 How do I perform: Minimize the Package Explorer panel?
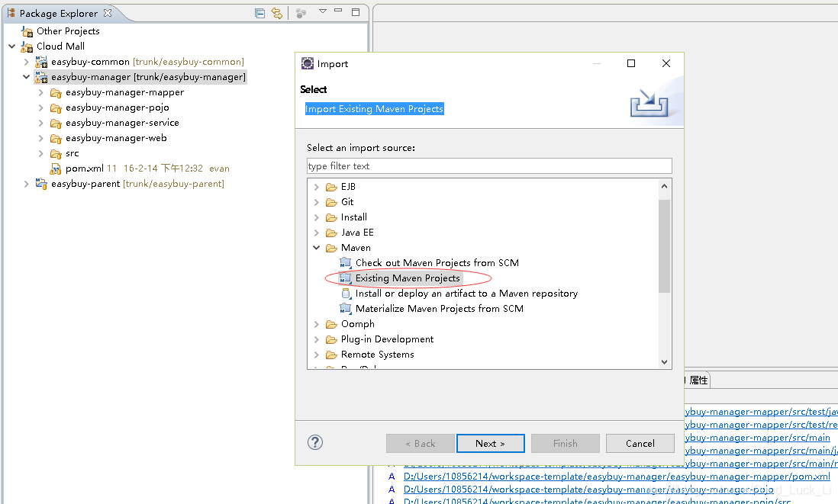338,11
